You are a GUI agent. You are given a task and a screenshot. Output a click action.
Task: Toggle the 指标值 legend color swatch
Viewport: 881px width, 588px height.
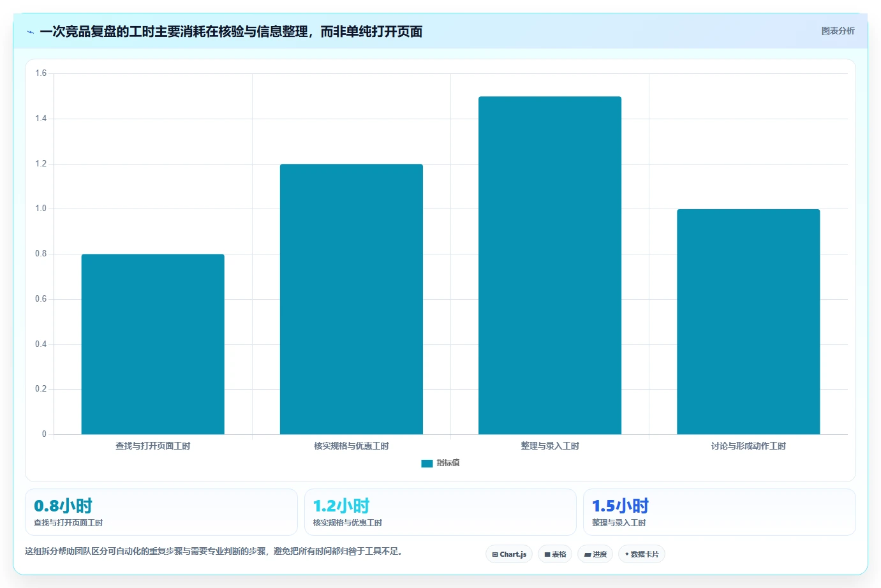(x=427, y=464)
